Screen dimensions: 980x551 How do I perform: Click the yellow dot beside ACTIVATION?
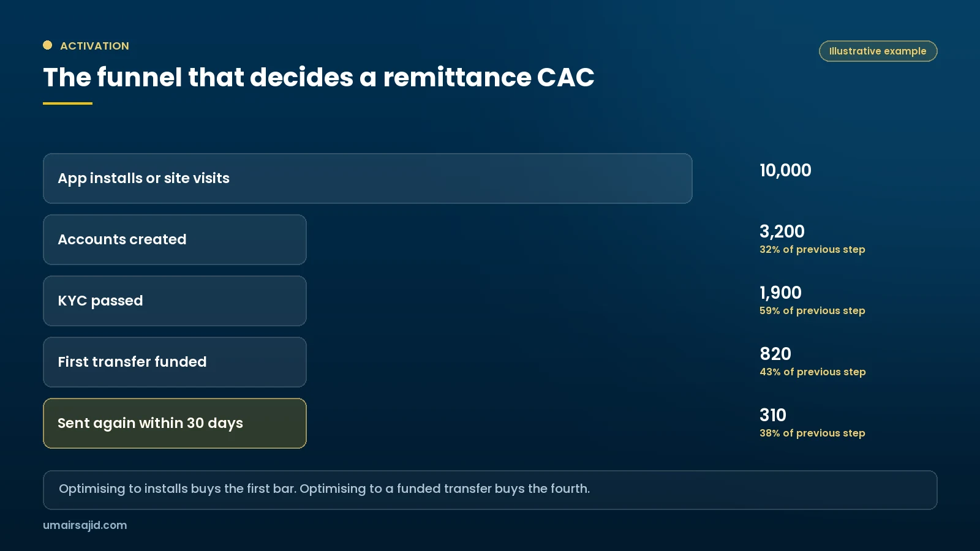(x=47, y=45)
